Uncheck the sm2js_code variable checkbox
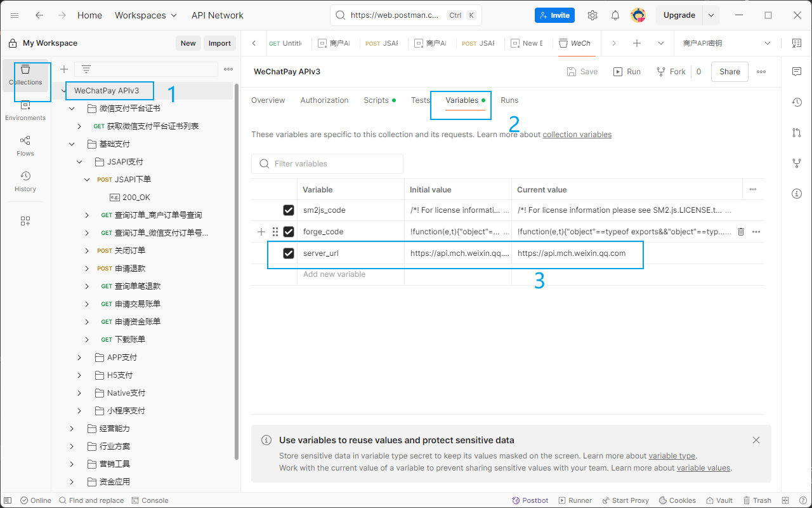Image resolution: width=812 pixels, height=508 pixels. 289,210
